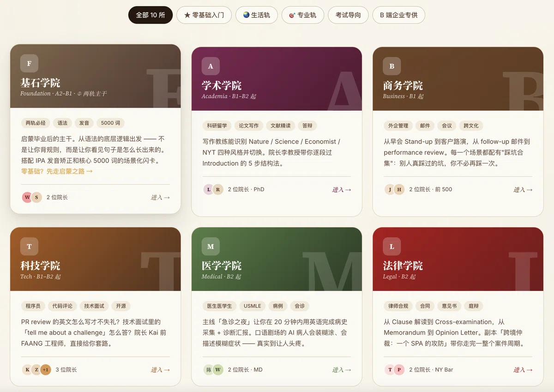
Task: Filter by 专业轨
Action: click(x=302, y=15)
